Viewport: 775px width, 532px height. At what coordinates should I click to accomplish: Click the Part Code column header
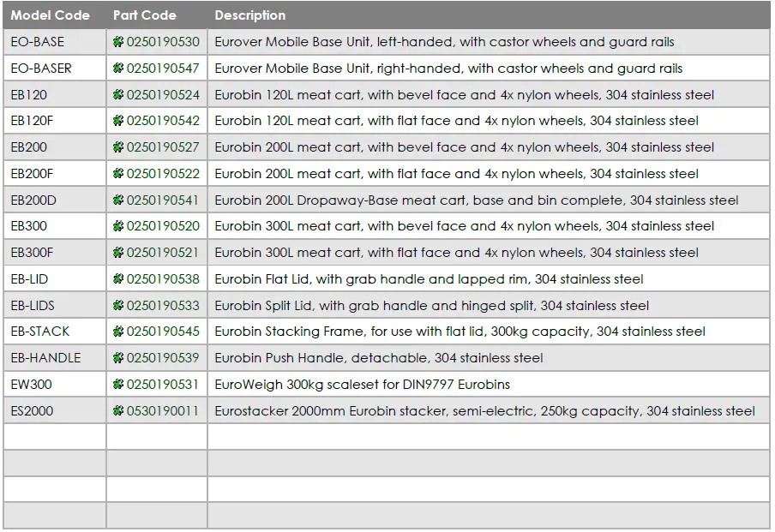pyautogui.click(x=145, y=15)
